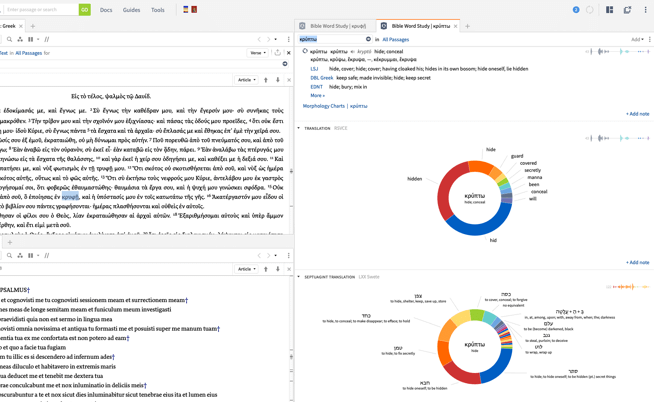Screen dimensions: 654x402
Task: Close the locator bar in upper left panel
Action: 289,80
